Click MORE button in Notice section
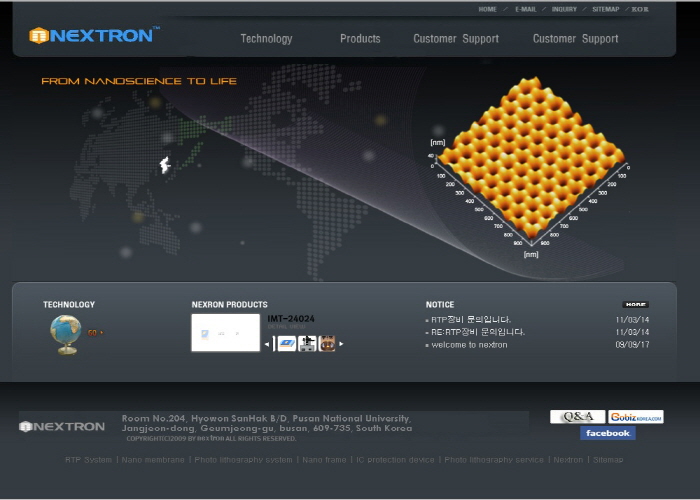This screenshot has height=500, width=700. point(636,304)
